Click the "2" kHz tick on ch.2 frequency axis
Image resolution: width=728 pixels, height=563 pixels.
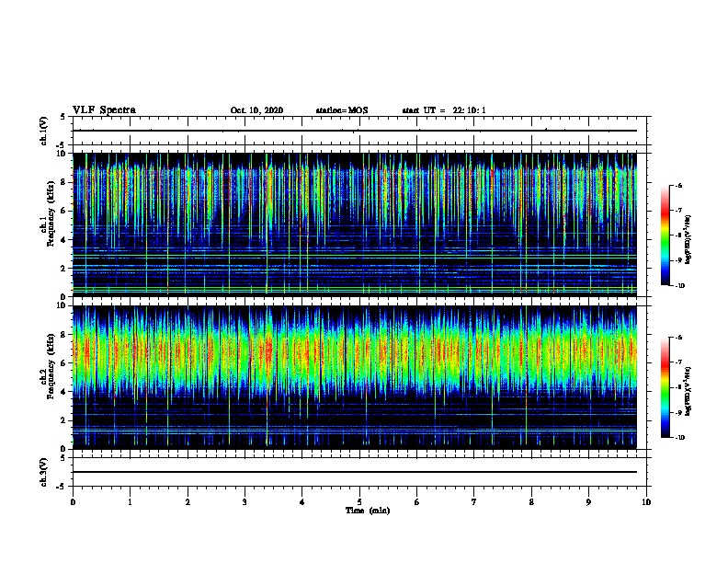(64, 420)
